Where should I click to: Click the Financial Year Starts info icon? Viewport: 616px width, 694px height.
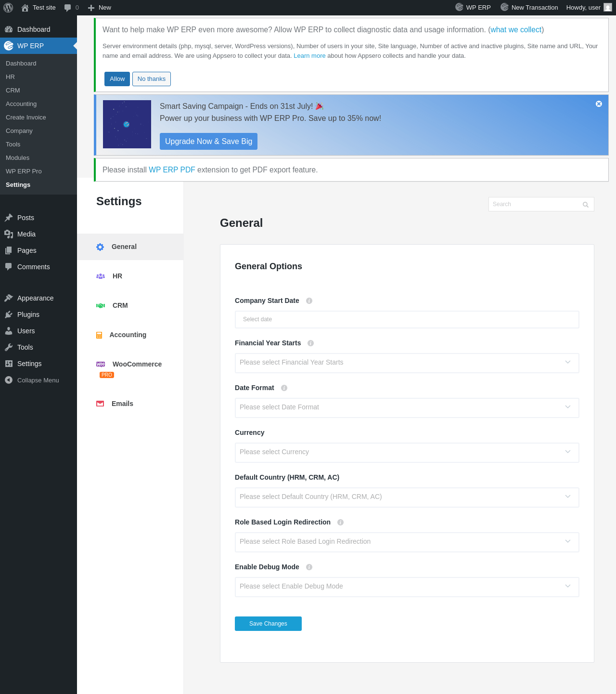(311, 343)
